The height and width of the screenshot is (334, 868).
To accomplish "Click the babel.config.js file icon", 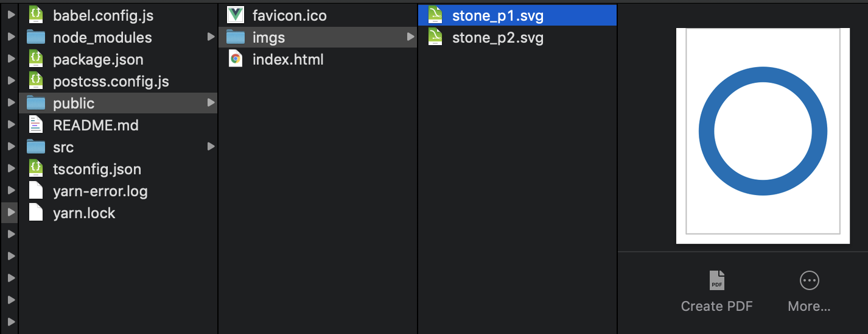I will point(37,16).
